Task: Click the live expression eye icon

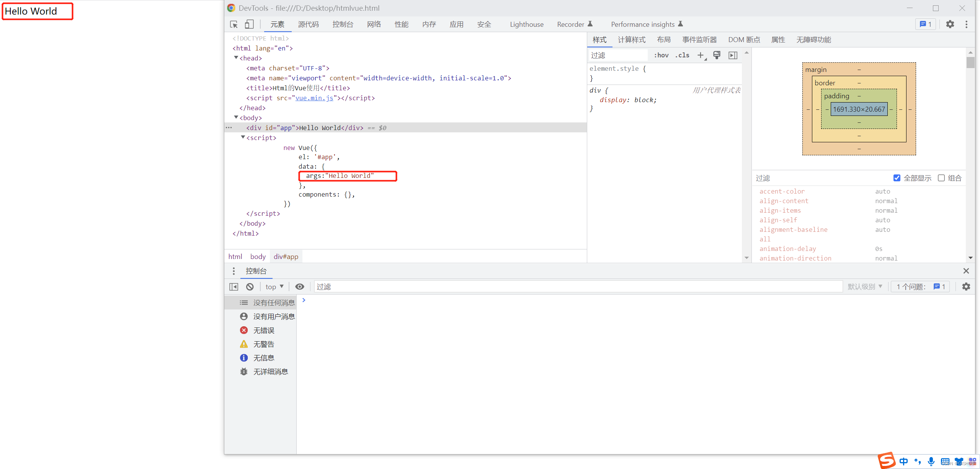Action: [x=300, y=287]
